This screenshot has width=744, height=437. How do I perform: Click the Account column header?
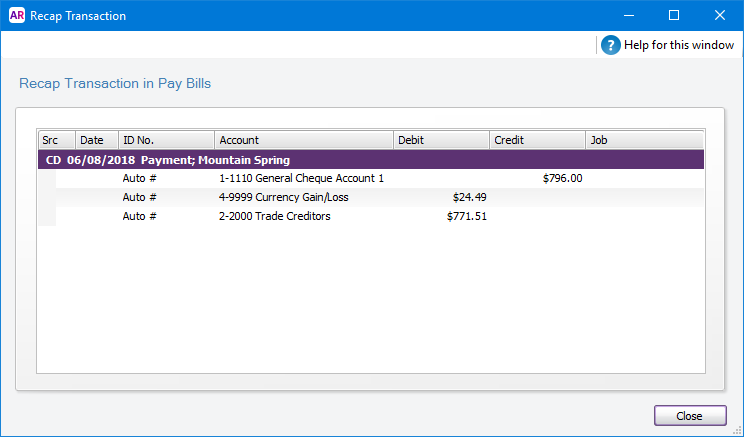tap(303, 141)
